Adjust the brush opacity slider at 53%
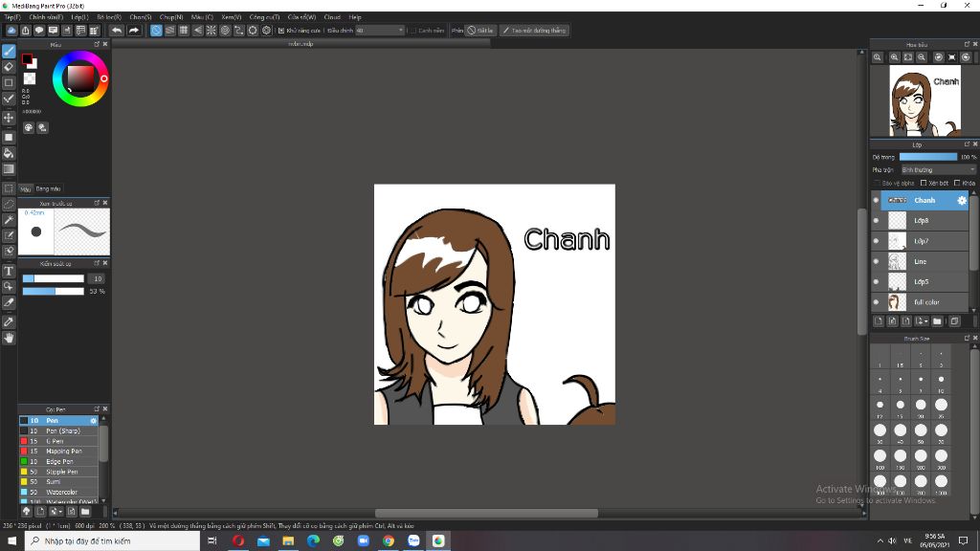Viewport: 980px width, 551px height. 54,291
